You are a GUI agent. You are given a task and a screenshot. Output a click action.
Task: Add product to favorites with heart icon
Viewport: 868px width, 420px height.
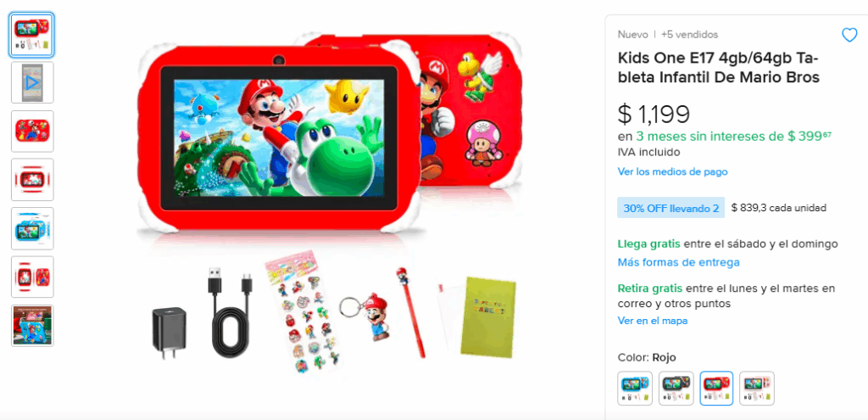849,35
